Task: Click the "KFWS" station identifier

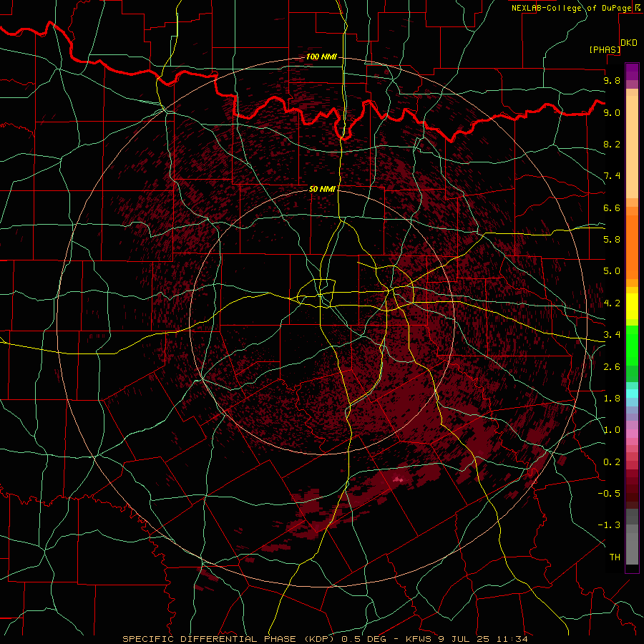Action: [418, 639]
